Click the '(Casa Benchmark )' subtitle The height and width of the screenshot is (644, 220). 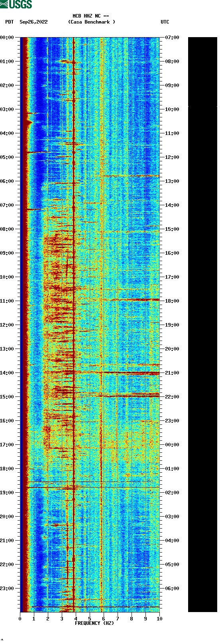92,22
